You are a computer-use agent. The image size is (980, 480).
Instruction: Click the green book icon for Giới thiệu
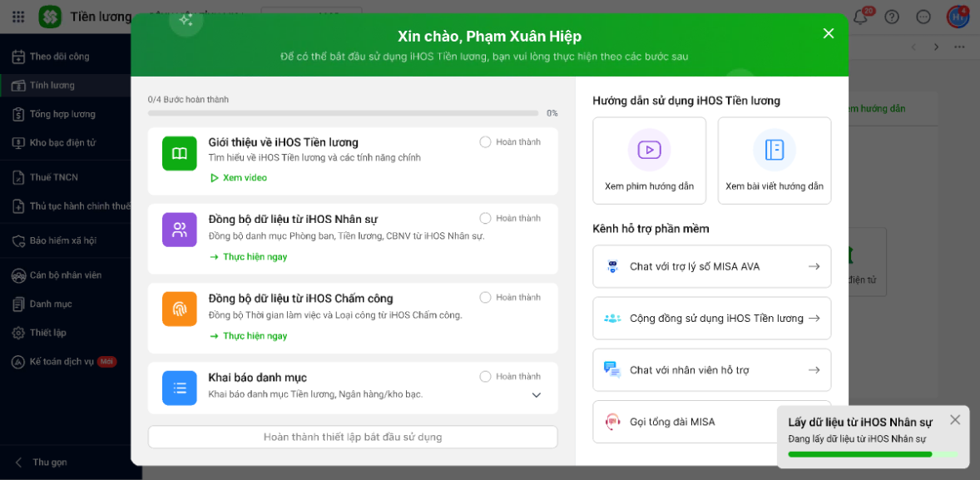point(180,154)
